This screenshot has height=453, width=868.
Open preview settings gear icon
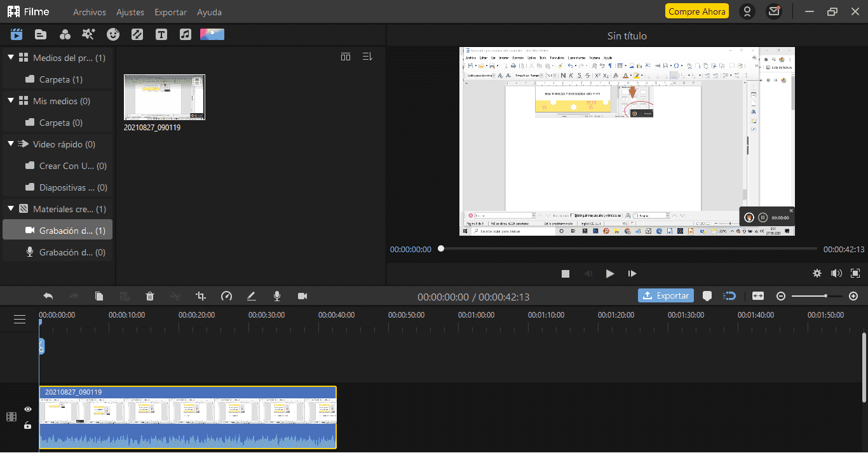coord(817,273)
